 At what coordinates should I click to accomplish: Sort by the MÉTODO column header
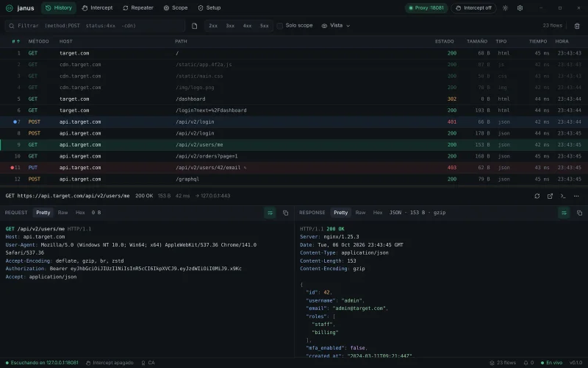pos(39,41)
